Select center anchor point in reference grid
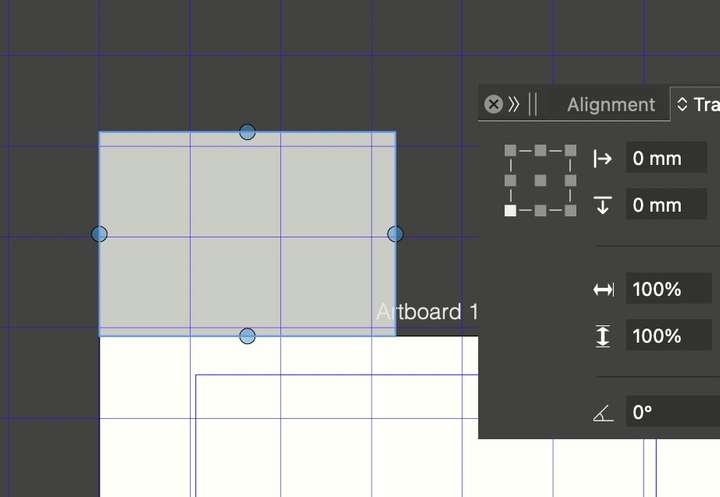This screenshot has height=497, width=720. pyautogui.click(x=540, y=180)
